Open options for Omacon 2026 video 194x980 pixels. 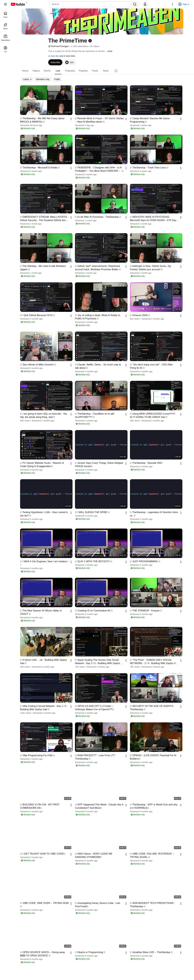pos(181,316)
